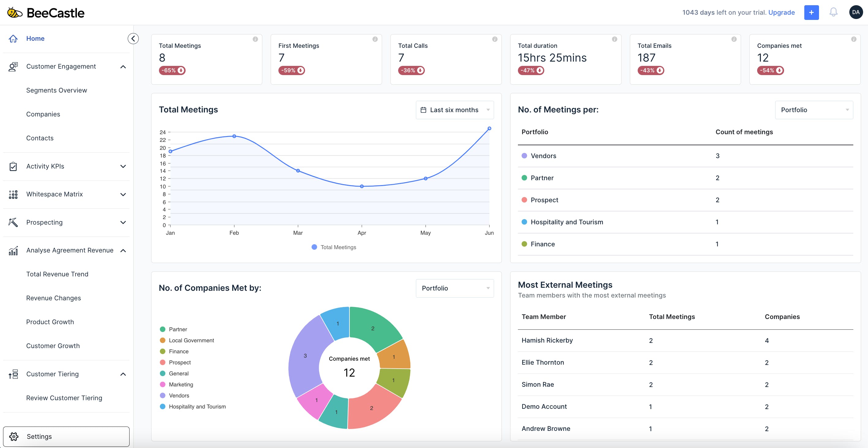Screen dimensions: 868x448
Task: Click the Upgrade trial link
Action: [781, 13]
